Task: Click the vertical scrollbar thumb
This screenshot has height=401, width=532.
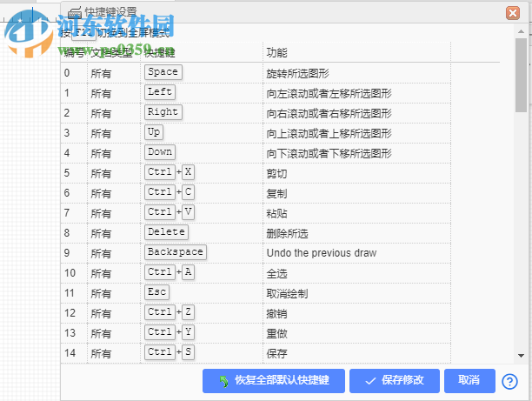Action: point(521,75)
